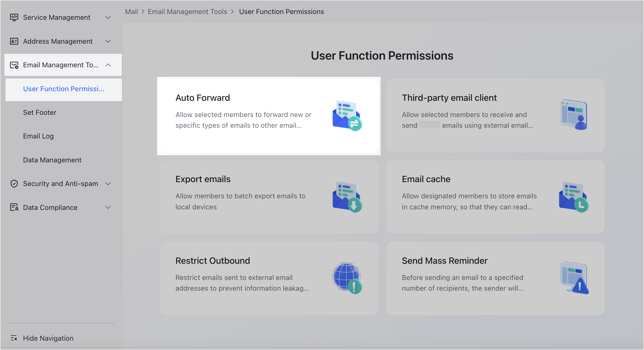Image resolution: width=644 pixels, height=350 pixels.
Task: Open the Email Log page
Action: point(38,136)
